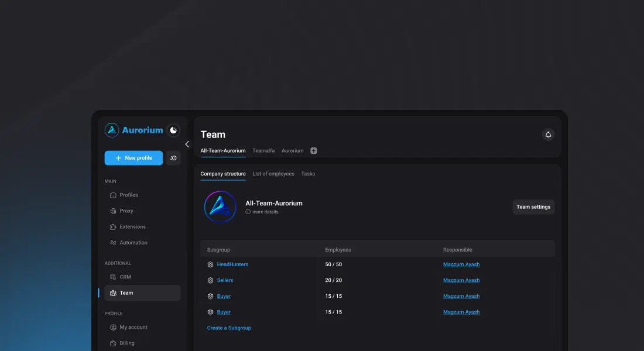Image resolution: width=644 pixels, height=351 pixels.
Task: Expand more details under All-Team-Aurorium
Action: click(265, 212)
